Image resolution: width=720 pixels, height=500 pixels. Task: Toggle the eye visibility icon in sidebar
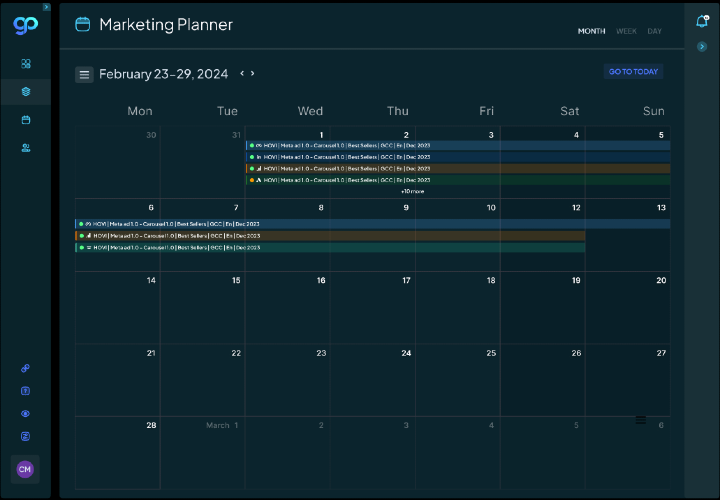click(x=26, y=414)
